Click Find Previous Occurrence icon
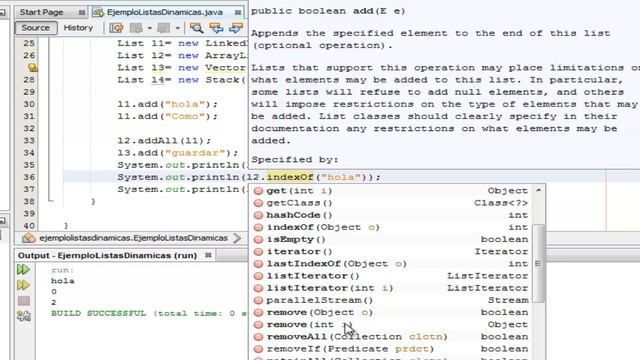 tap(216, 28)
